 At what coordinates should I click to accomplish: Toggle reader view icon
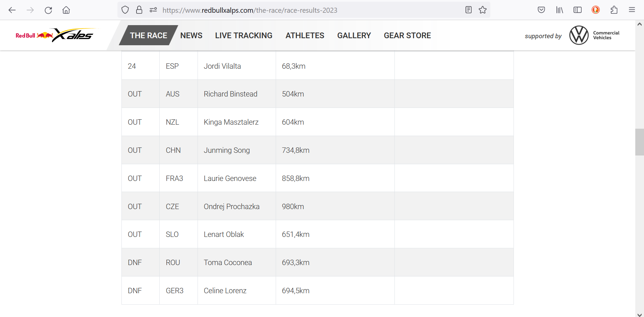click(469, 10)
